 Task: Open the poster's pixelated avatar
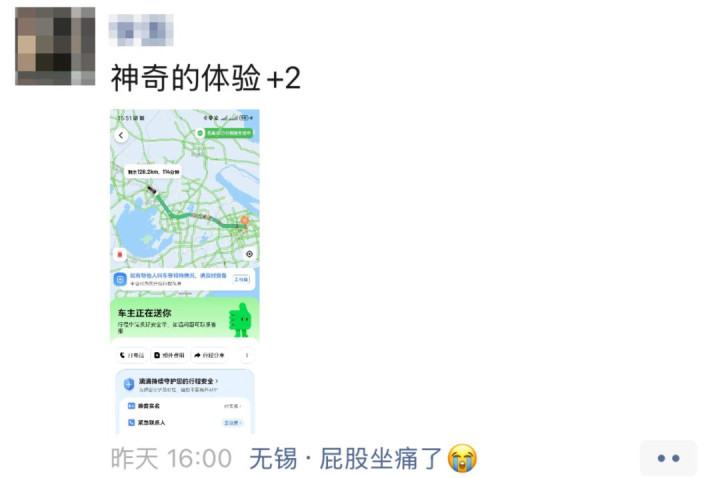click(55, 46)
